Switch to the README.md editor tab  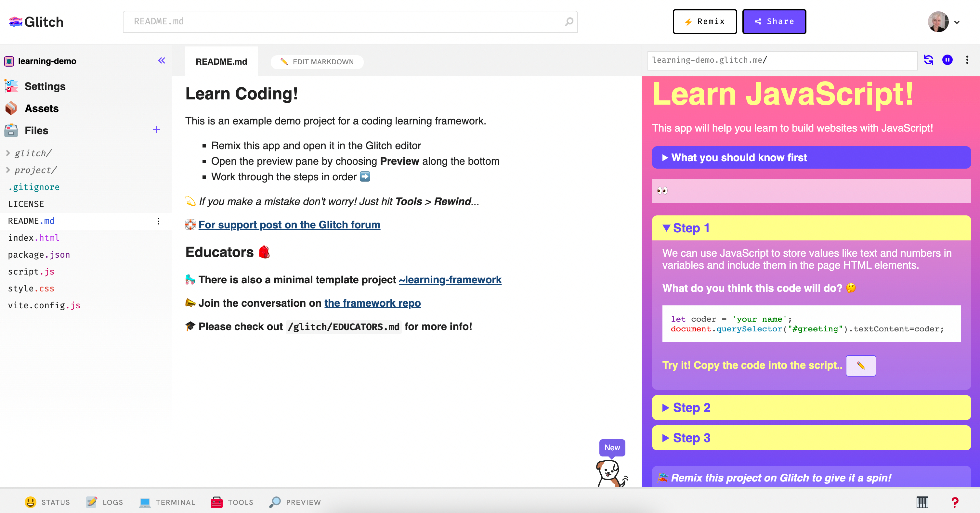(x=221, y=61)
